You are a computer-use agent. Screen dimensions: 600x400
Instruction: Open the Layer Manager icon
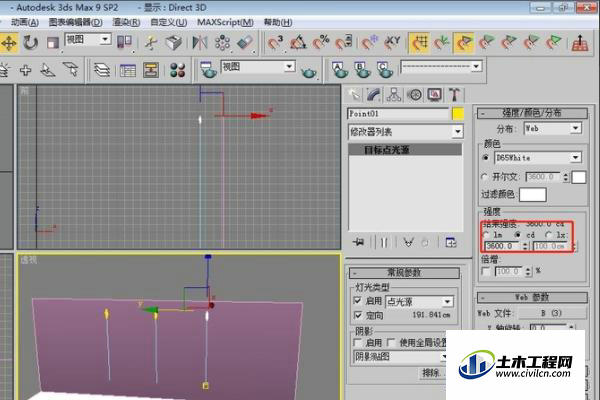102,70
